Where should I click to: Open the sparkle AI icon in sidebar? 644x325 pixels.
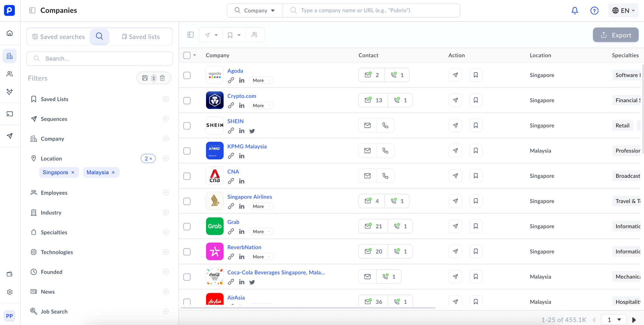(x=10, y=92)
